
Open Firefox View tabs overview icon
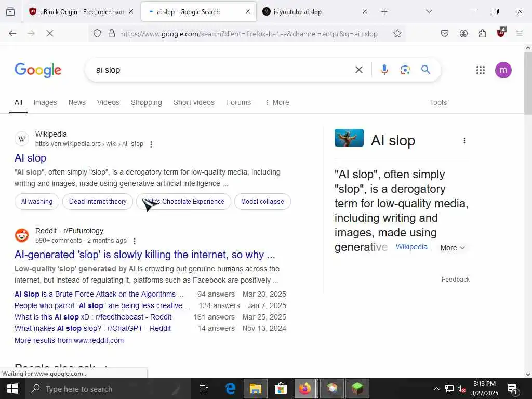(10, 12)
